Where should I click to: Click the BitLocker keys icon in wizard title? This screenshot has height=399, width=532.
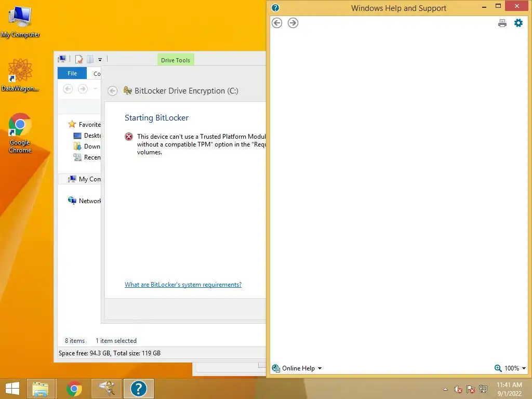tap(128, 90)
